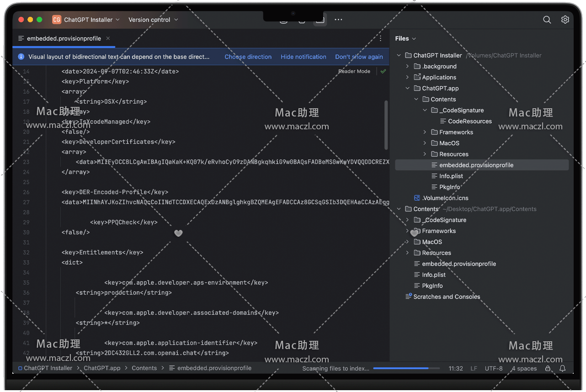Close the embedded.provisionprofile tab
586x392 pixels.
pos(108,38)
